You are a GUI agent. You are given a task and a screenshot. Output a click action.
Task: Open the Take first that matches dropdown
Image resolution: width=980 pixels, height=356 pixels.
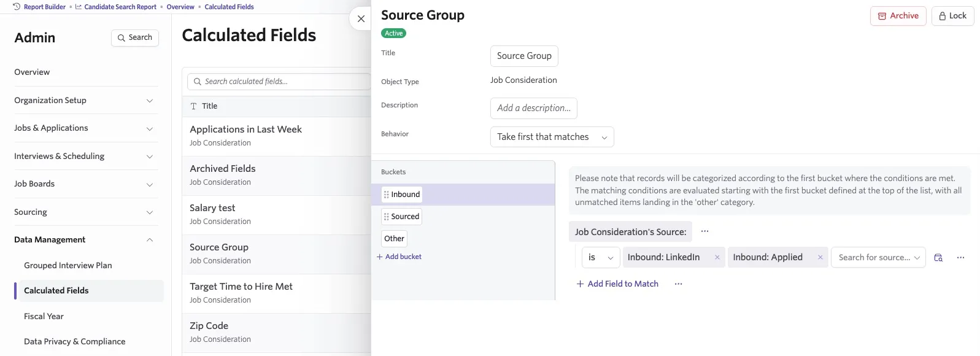(x=552, y=137)
